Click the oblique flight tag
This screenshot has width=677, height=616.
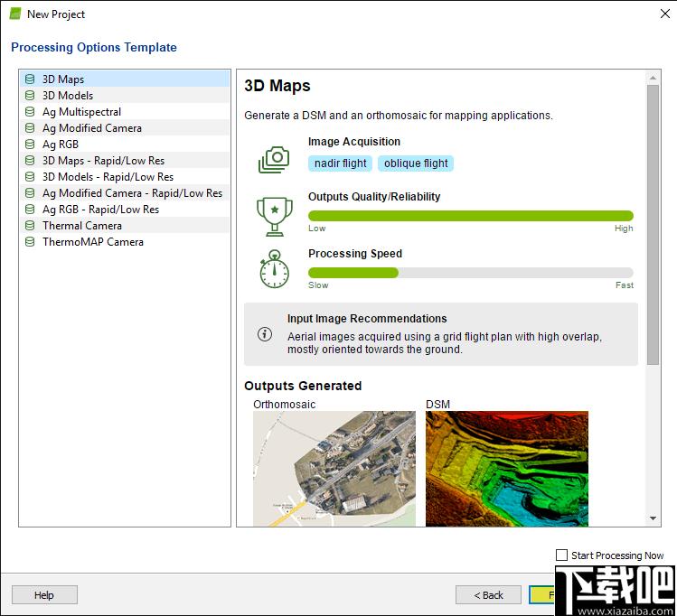pyautogui.click(x=416, y=163)
